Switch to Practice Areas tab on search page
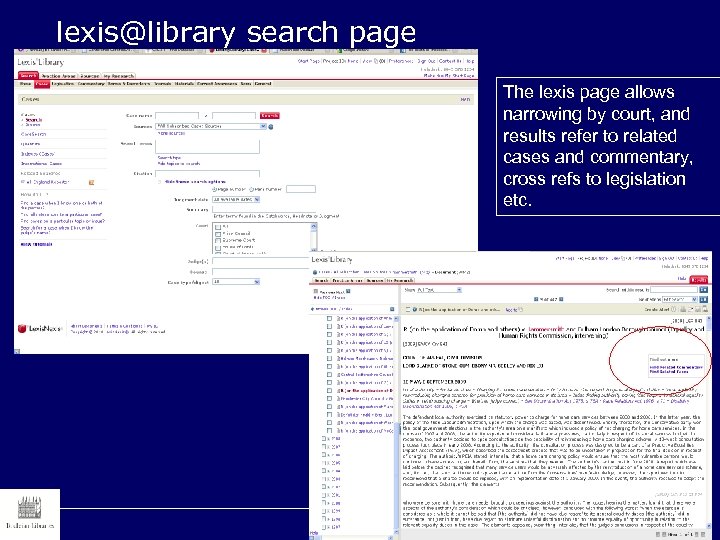 point(58,76)
